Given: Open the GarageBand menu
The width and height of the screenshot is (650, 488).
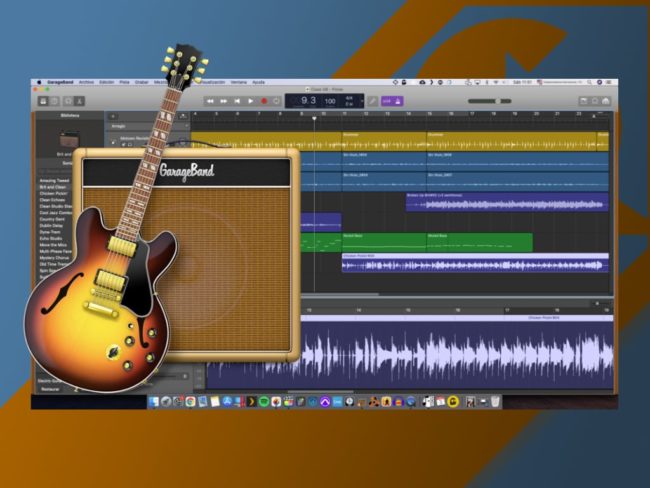Looking at the screenshot, I should [61, 82].
